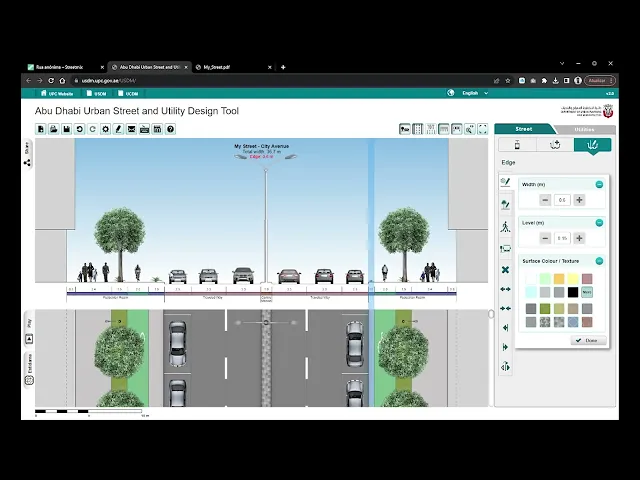
Task: Select the first street panel sub-tab icon
Action: 517,145
